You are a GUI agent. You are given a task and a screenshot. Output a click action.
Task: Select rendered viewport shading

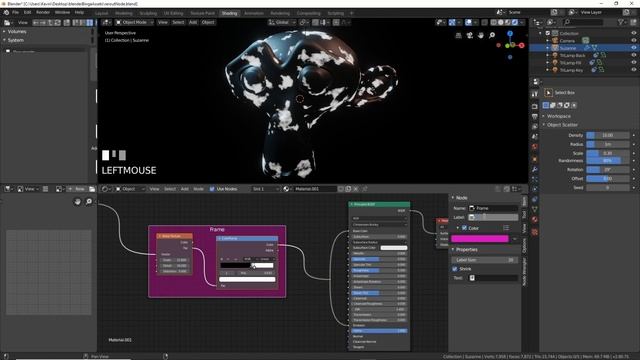515,22
